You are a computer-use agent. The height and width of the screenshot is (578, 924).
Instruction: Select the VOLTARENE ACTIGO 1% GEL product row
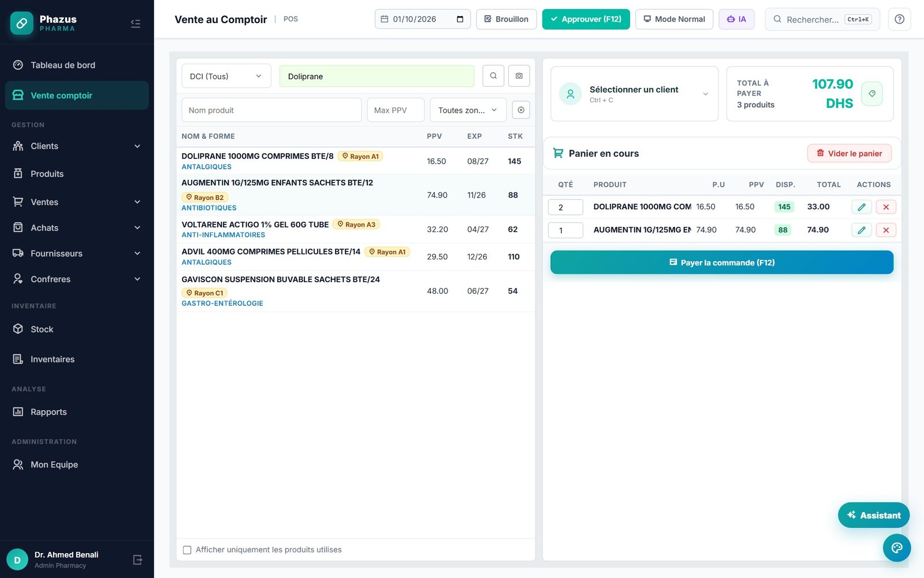click(x=355, y=229)
